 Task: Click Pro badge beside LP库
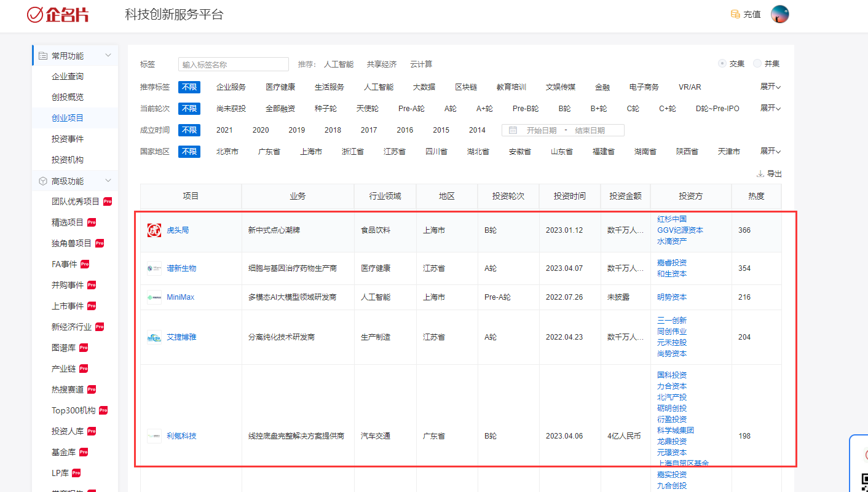77,473
